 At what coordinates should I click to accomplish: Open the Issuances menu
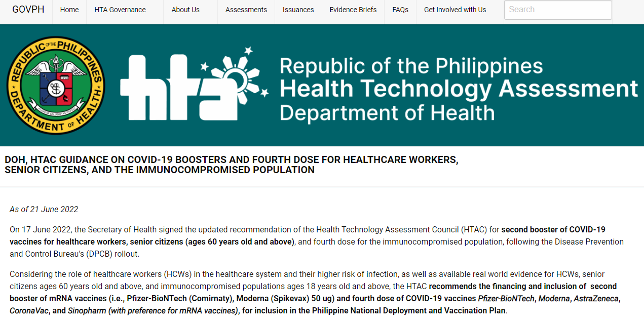click(298, 10)
